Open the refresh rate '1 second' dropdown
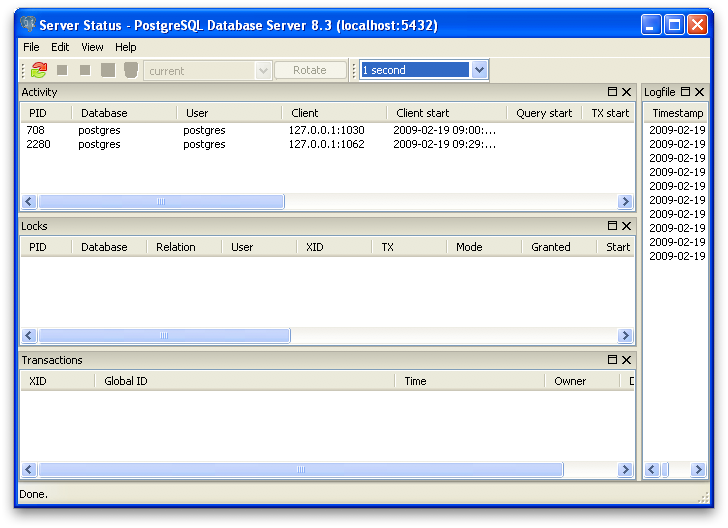This screenshot has width=728, height=528. (x=479, y=70)
